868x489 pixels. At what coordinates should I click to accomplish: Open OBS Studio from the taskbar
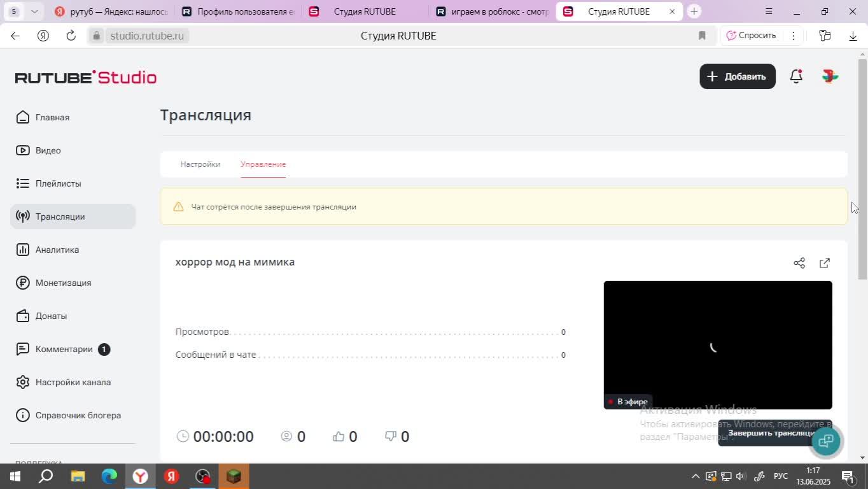[x=202, y=476]
